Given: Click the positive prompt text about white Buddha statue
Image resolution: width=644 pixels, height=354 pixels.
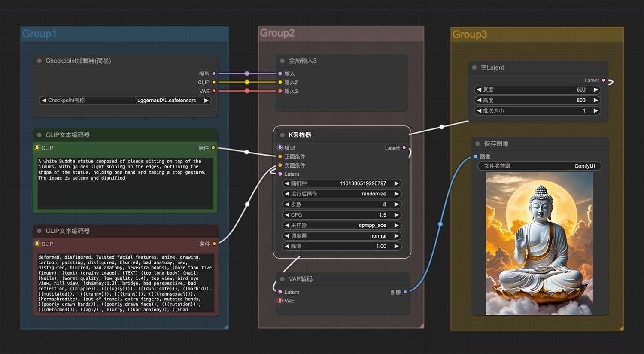Looking at the screenshot, I should [x=125, y=183].
